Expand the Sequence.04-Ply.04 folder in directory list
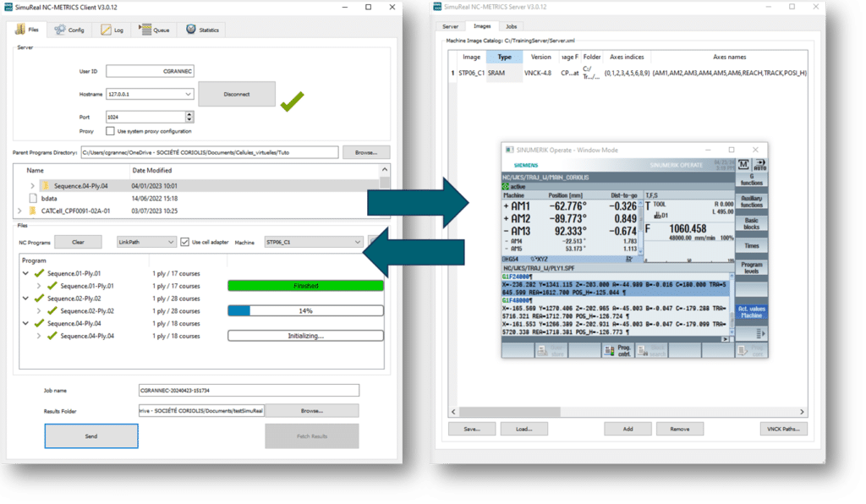The image size is (866, 504). [x=33, y=186]
